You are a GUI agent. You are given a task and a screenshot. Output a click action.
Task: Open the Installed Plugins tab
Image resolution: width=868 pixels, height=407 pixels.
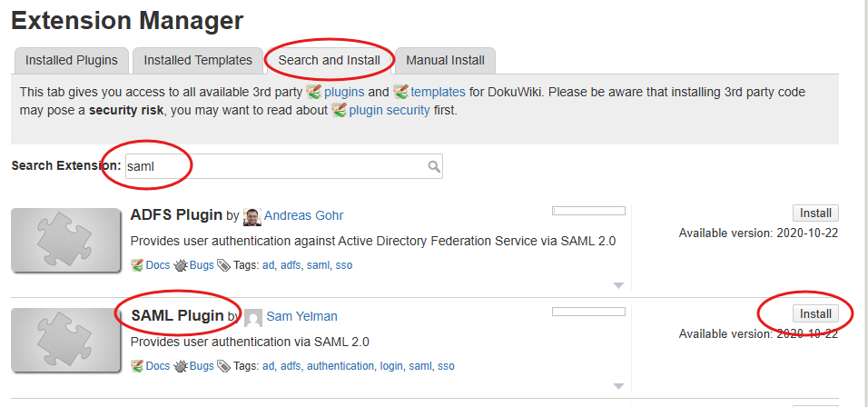point(72,61)
